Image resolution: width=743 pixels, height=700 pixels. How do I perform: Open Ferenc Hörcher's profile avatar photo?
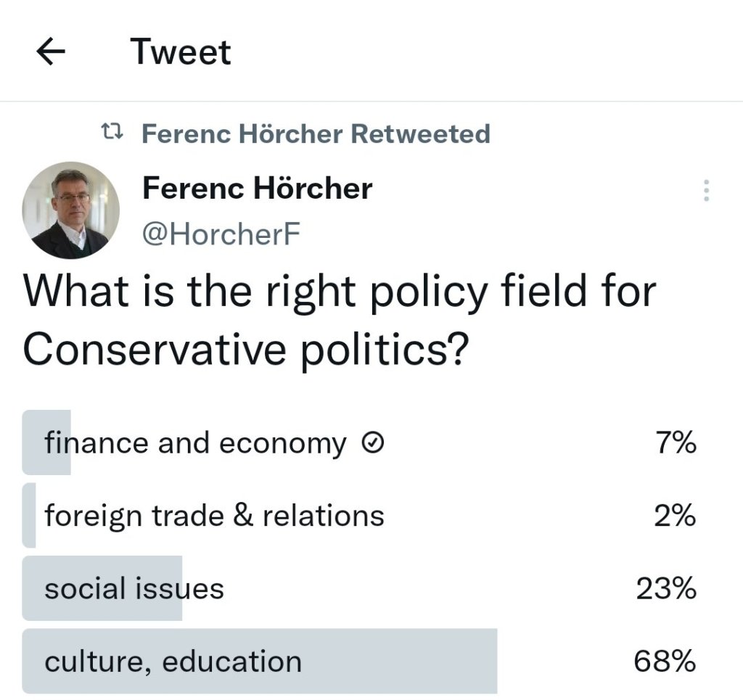(71, 210)
